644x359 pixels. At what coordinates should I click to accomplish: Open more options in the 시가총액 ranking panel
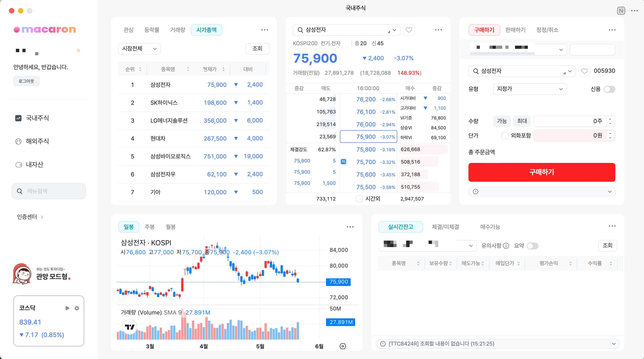pyautogui.click(x=264, y=30)
